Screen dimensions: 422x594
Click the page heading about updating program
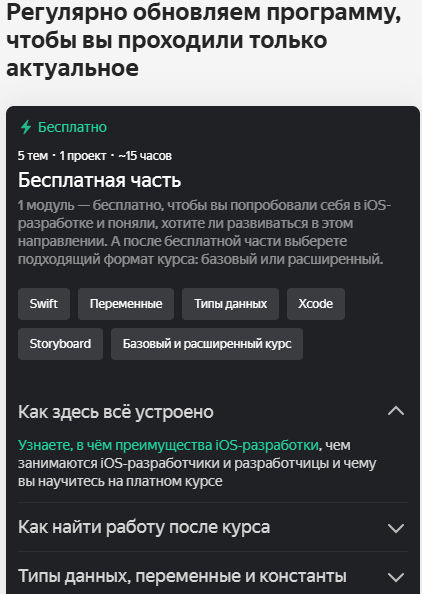(x=203, y=40)
